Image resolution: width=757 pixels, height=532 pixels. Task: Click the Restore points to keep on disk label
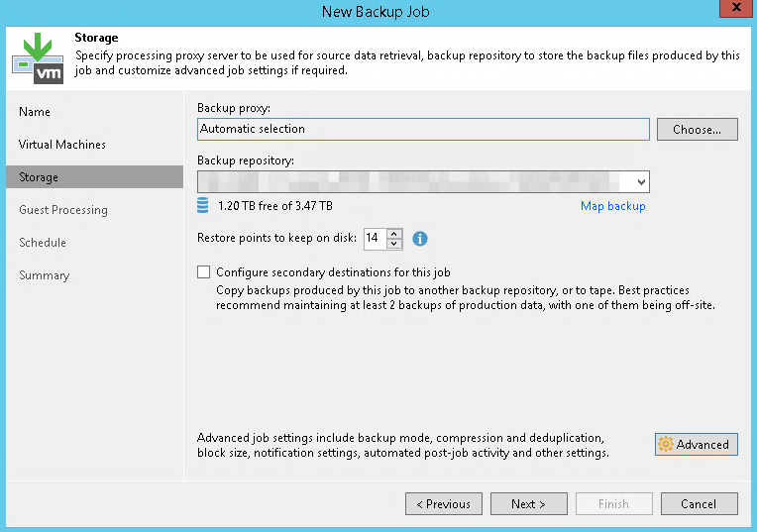[x=276, y=238]
